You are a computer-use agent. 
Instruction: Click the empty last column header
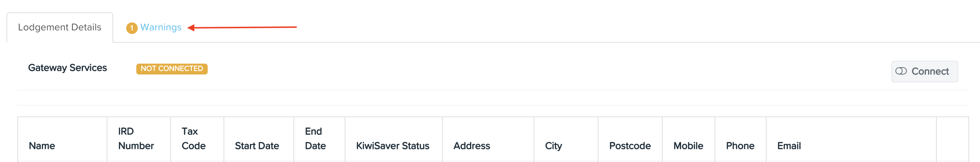pos(952,140)
